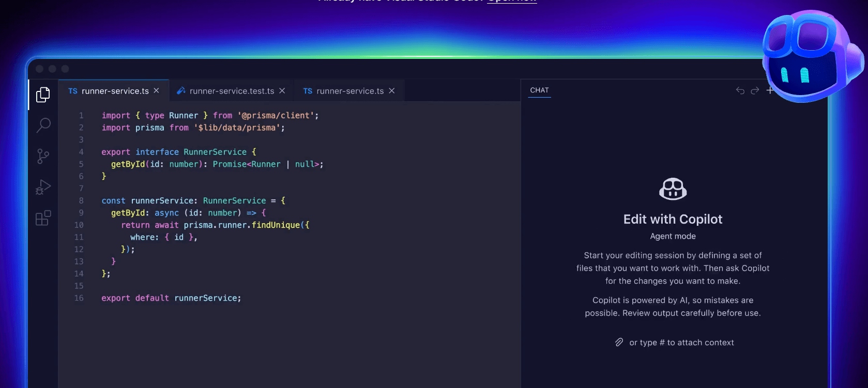Close the first runner-service.ts tab
Image resolution: width=868 pixels, height=388 pixels.
point(156,90)
